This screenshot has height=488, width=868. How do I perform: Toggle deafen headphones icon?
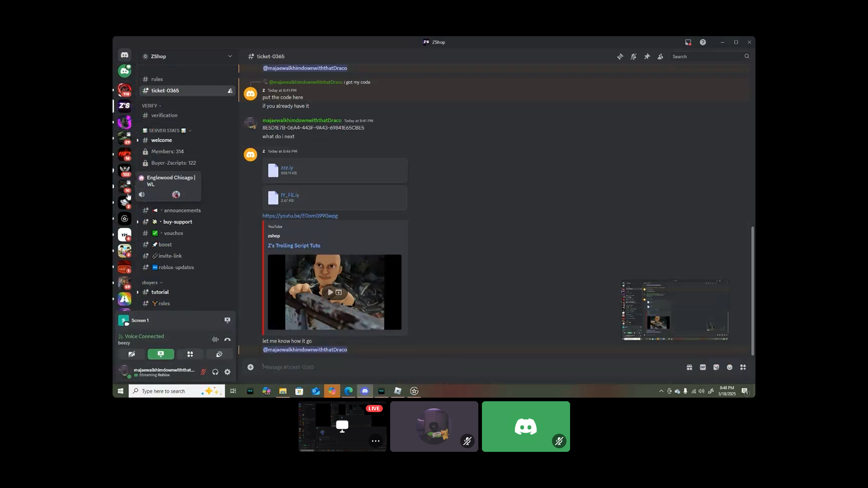215,372
